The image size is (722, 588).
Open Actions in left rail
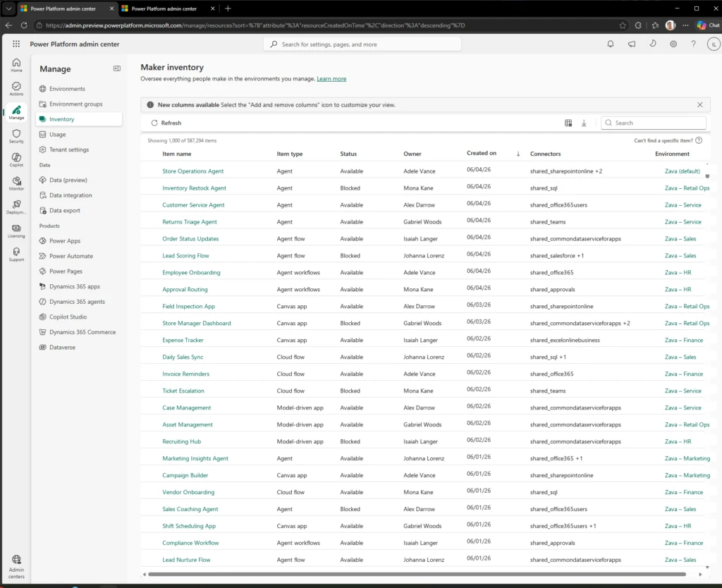[x=16, y=89]
